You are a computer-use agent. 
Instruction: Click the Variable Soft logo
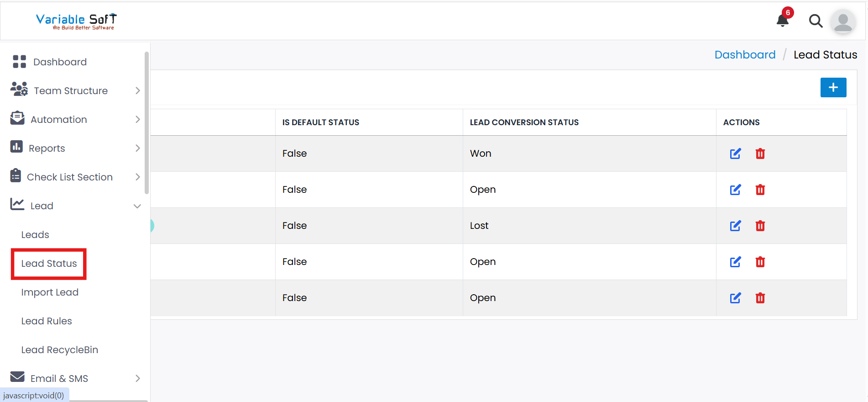[76, 21]
